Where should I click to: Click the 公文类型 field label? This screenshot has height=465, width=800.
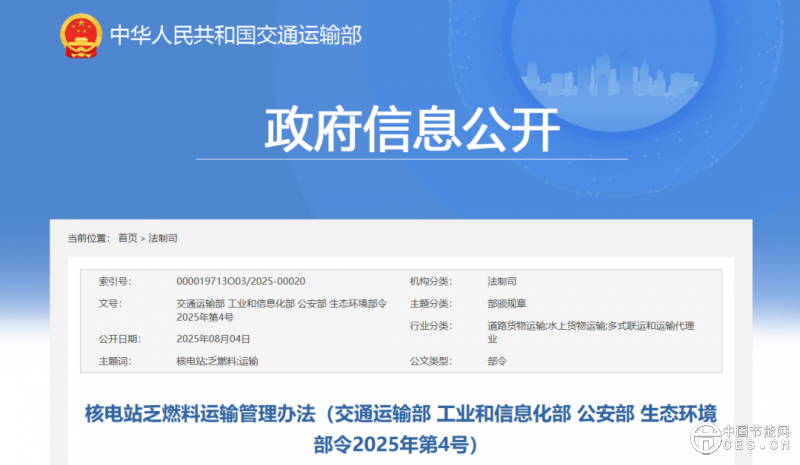[431, 360]
